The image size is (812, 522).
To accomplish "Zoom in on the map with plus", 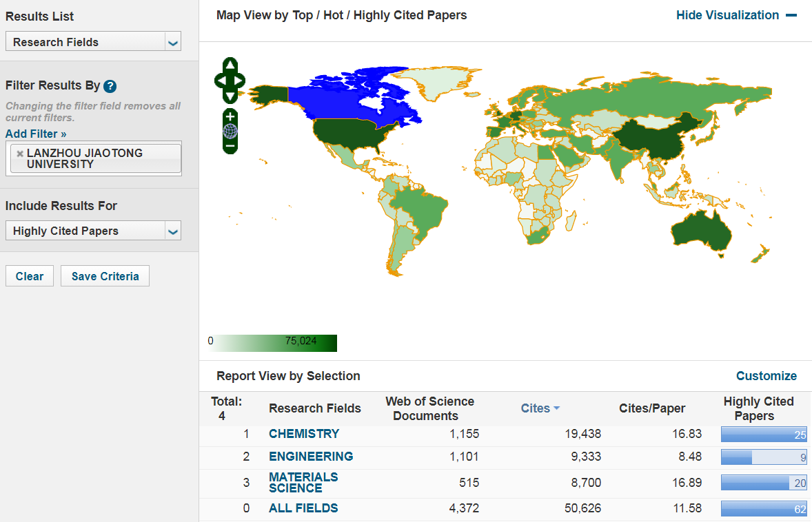I will tap(230, 116).
